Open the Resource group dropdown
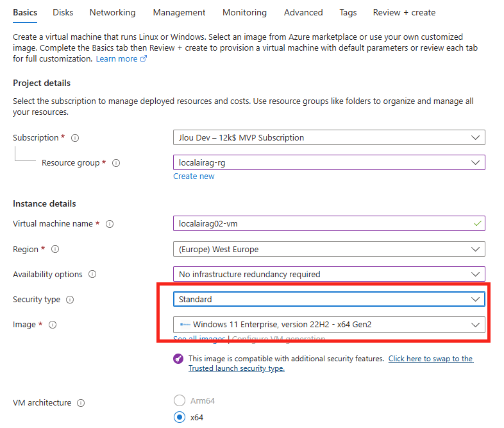 click(329, 163)
